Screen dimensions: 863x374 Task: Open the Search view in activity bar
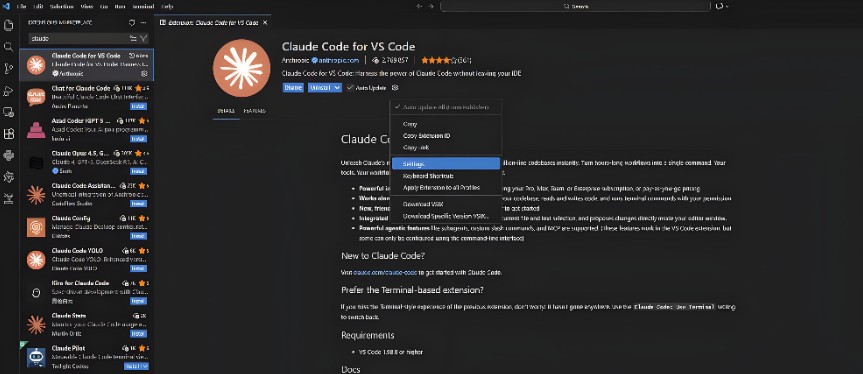point(8,47)
